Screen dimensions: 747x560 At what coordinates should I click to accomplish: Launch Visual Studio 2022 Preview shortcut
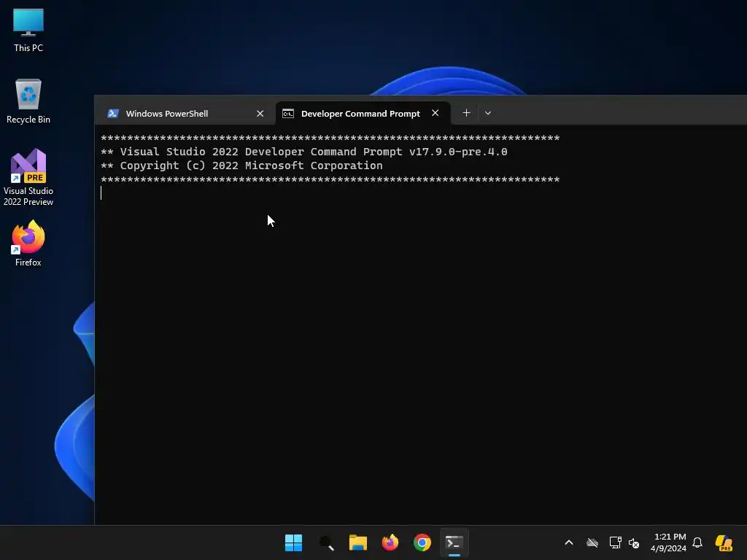click(28, 177)
